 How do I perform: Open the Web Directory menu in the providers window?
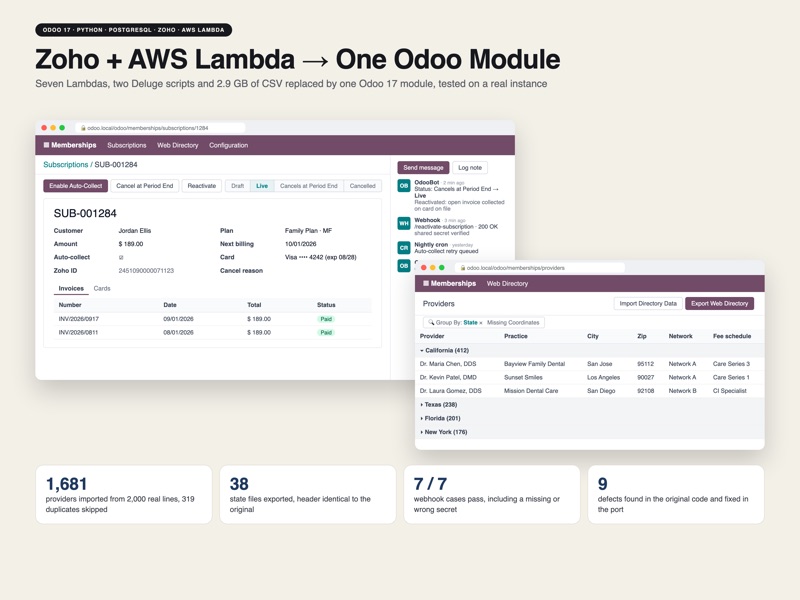[507, 284]
